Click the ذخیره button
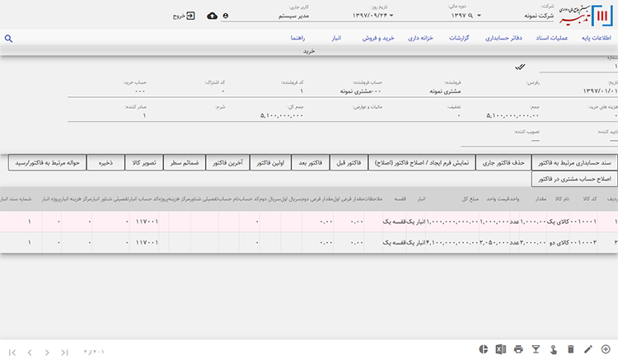 [x=105, y=163]
